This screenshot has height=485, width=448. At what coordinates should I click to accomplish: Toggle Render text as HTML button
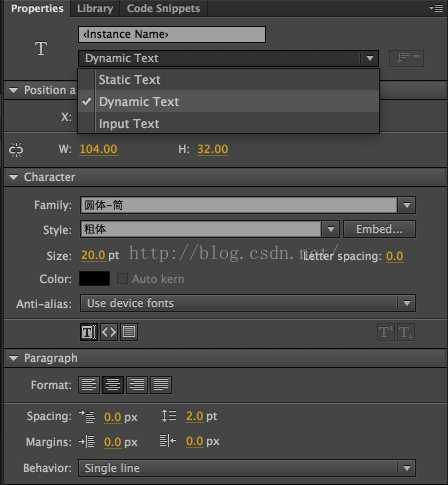[109, 332]
